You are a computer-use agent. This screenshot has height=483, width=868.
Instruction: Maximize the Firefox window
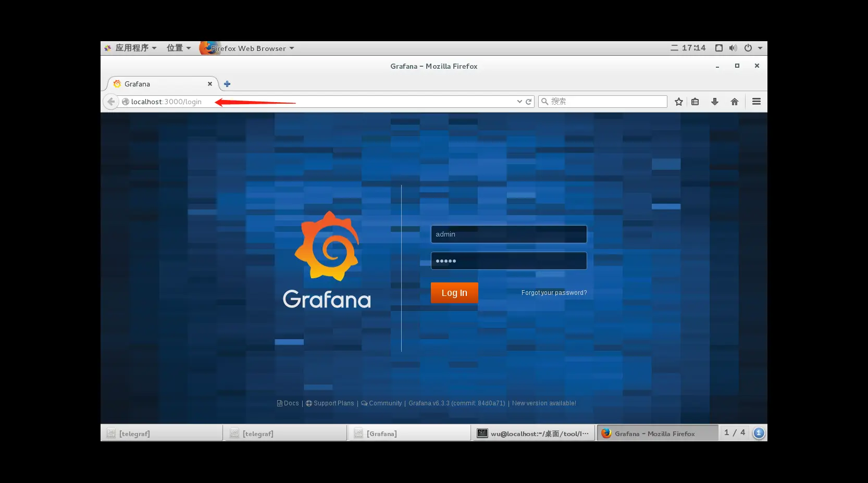pos(737,66)
